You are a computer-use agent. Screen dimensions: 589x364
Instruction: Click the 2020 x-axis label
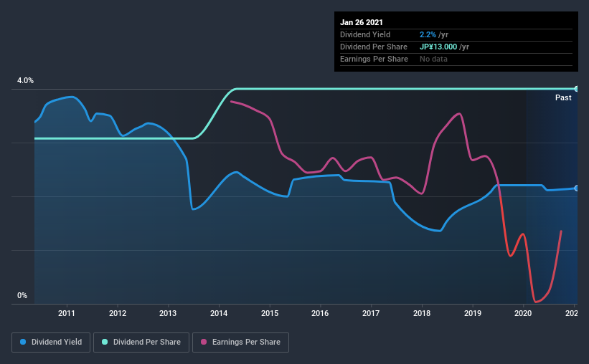pos(523,313)
